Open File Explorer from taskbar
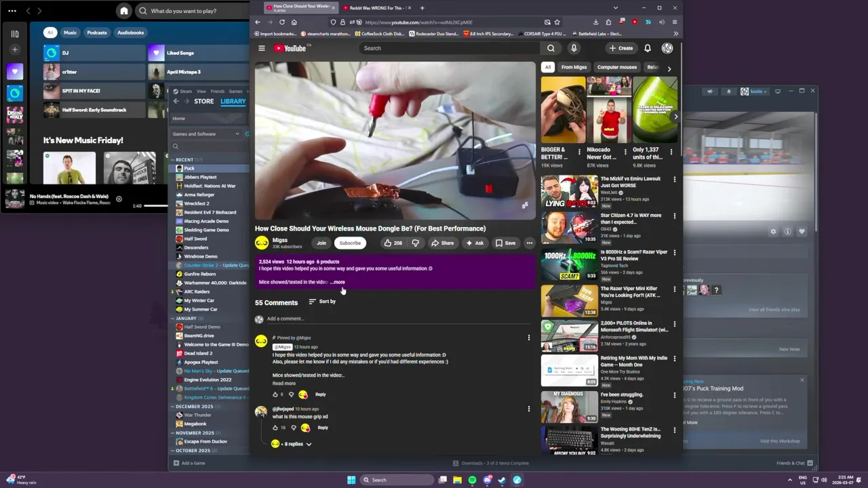Image resolution: width=868 pixels, height=488 pixels. click(x=457, y=480)
